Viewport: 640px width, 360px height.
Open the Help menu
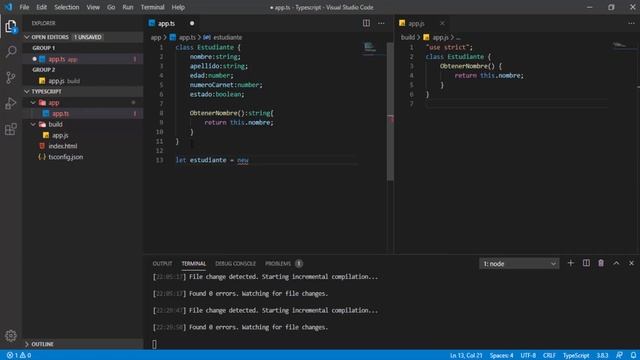pos(178,7)
